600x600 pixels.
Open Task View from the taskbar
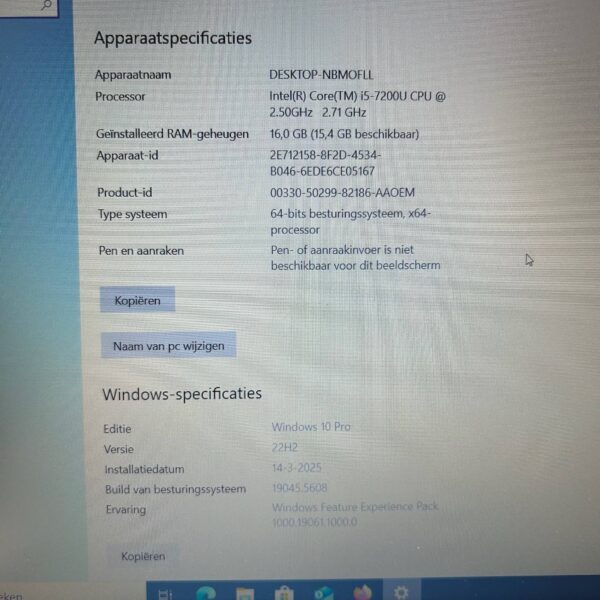point(166,593)
